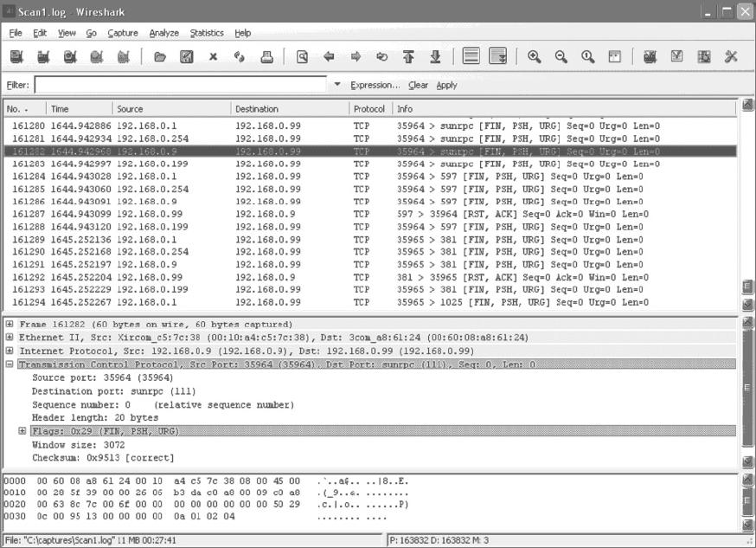Open the filter history dropdown arrow
Viewport: 756px width, 548px height.
(x=337, y=85)
